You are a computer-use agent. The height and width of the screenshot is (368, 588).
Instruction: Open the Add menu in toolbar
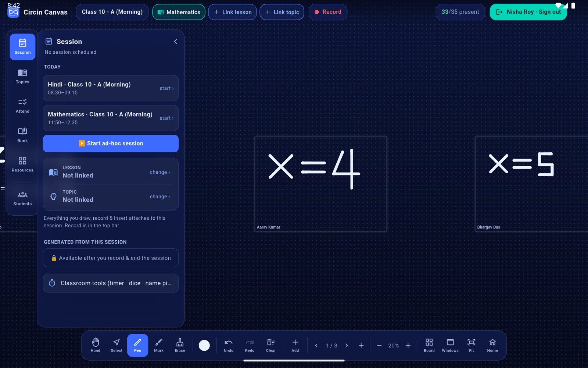(x=295, y=345)
